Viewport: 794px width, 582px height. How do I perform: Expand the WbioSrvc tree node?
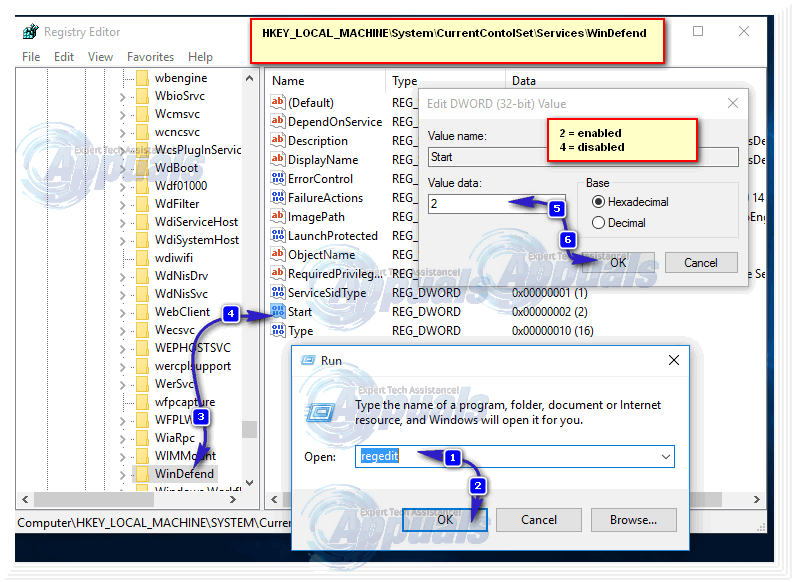point(122,96)
